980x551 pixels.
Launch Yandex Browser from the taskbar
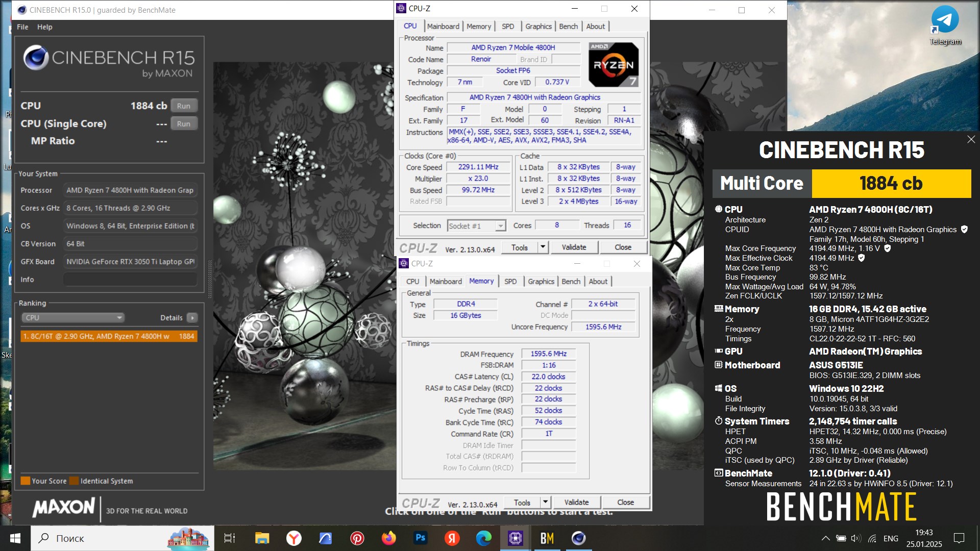coord(293,538)
